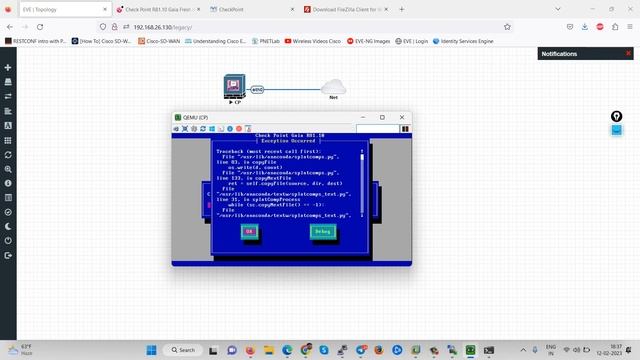Click red close connection icon in QEMU toolbar
The height and width of the screenshot is (360, 640).
[239, 129]
